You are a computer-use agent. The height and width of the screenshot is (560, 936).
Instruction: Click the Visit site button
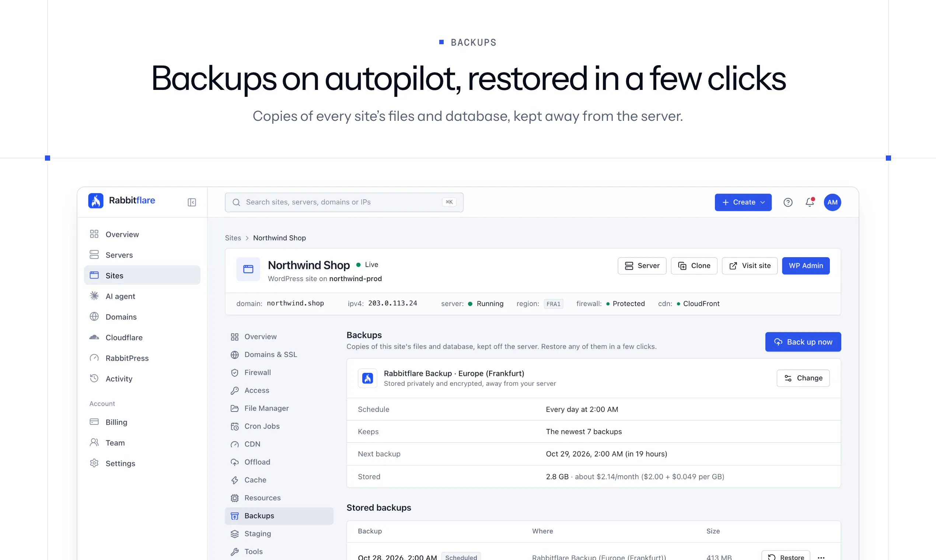(749, 266)
